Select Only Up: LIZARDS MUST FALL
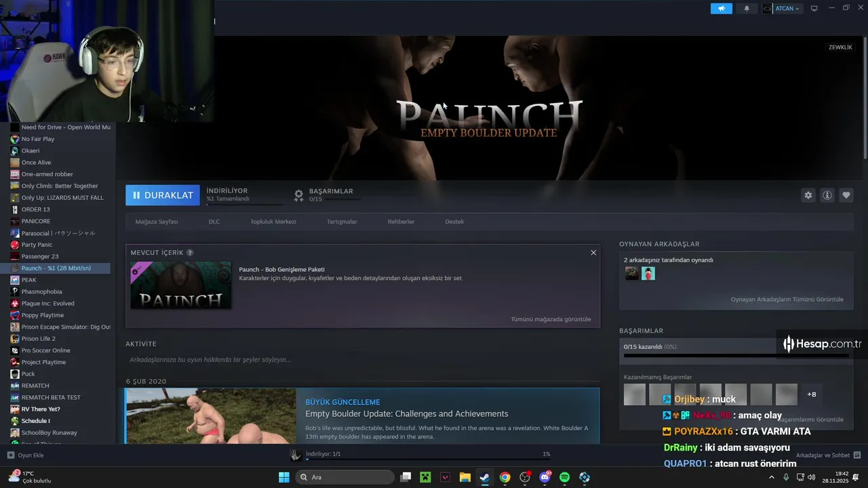This screenshot has width=868, height=488. 60,198
